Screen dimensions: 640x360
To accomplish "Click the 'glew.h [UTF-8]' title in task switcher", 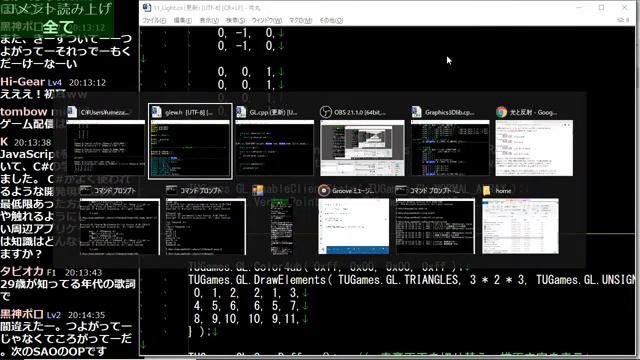I will tap(189, 112).
